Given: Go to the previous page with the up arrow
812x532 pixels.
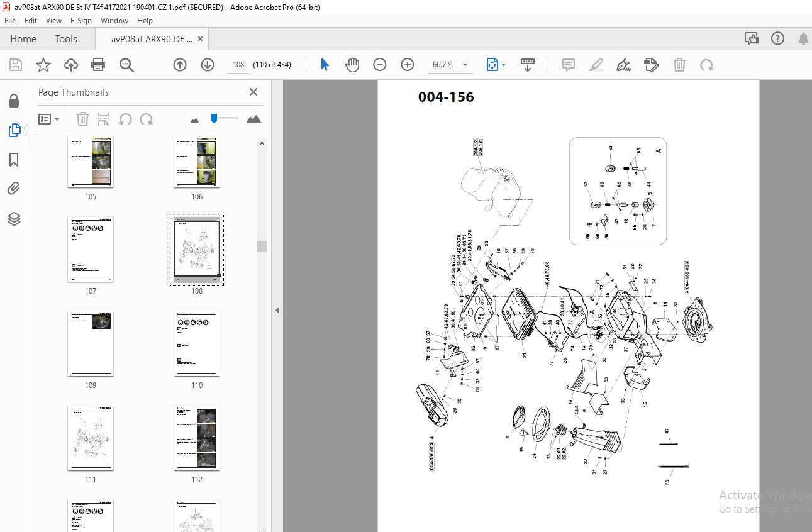Looking at the screenshot, I should pyautogui.click(x=180, y=65).
